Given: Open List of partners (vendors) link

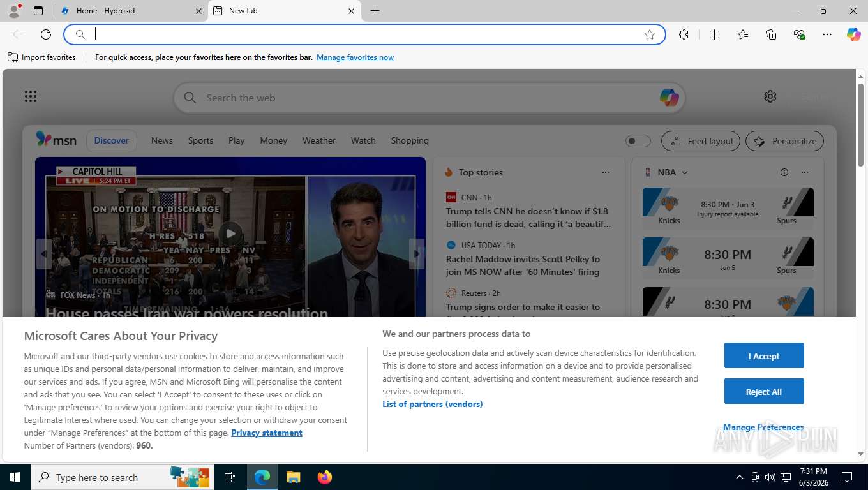Looking at the screenshot, I should [x=433, y=404].
